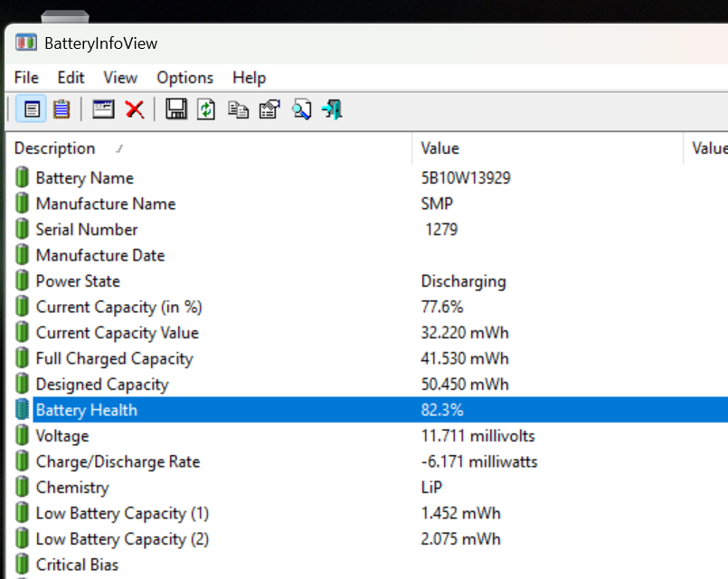Click the battery icon beside Chemistry
The height and width of the screenshot is (579, 728).
tap(22, 487)
